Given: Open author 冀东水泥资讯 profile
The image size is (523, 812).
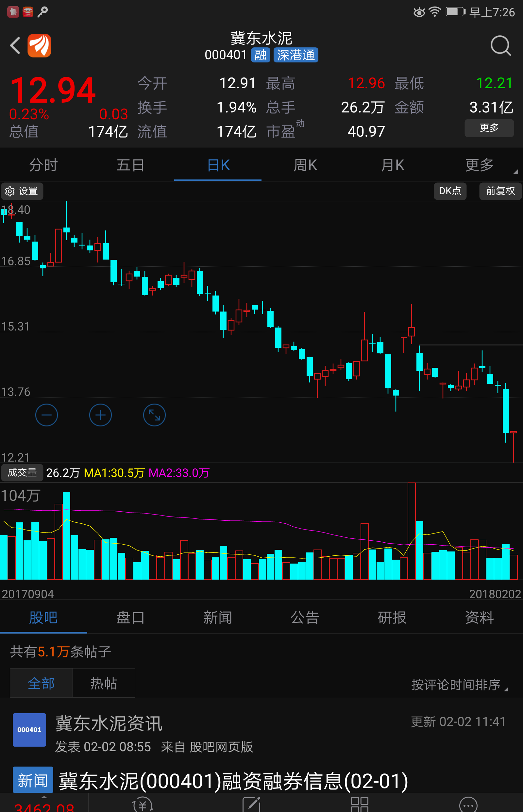Looking at the screenshot, I should click(x=109, y=723).
